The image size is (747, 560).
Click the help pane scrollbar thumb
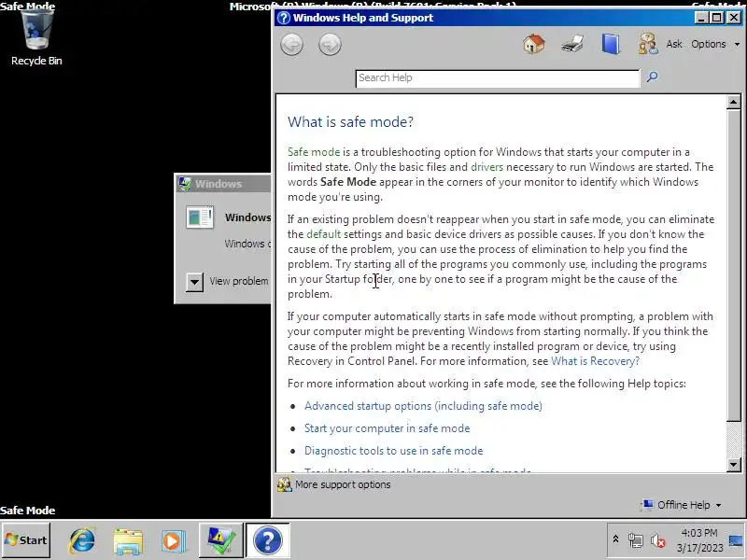point(733,265)
